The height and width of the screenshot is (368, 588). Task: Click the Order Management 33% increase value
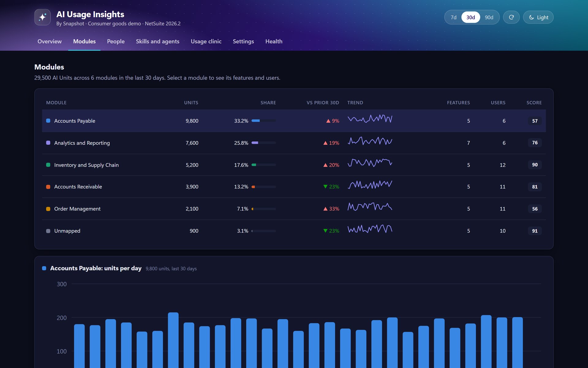click(x=331, y=209)
